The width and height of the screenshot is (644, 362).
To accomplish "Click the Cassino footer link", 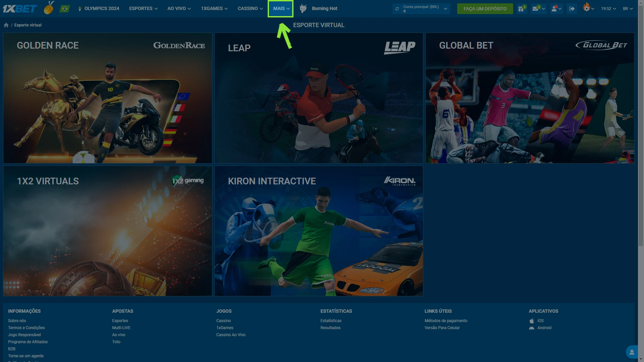I will pos(223,321).
